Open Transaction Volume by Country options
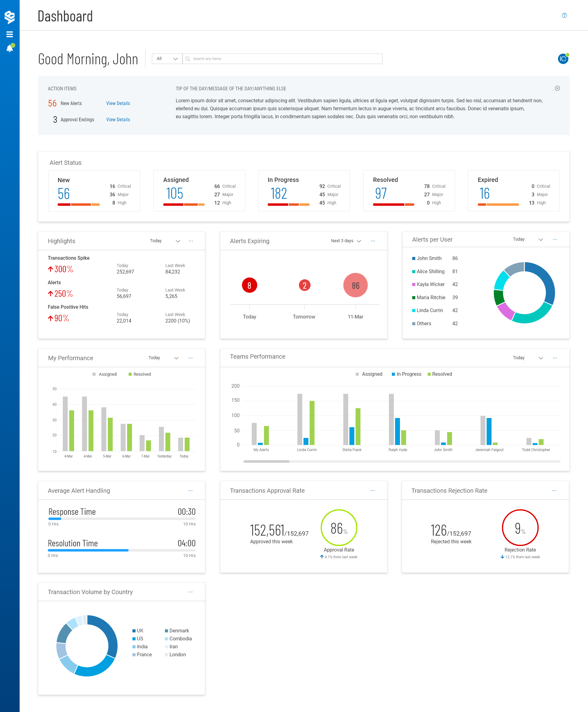 (190, 592)
